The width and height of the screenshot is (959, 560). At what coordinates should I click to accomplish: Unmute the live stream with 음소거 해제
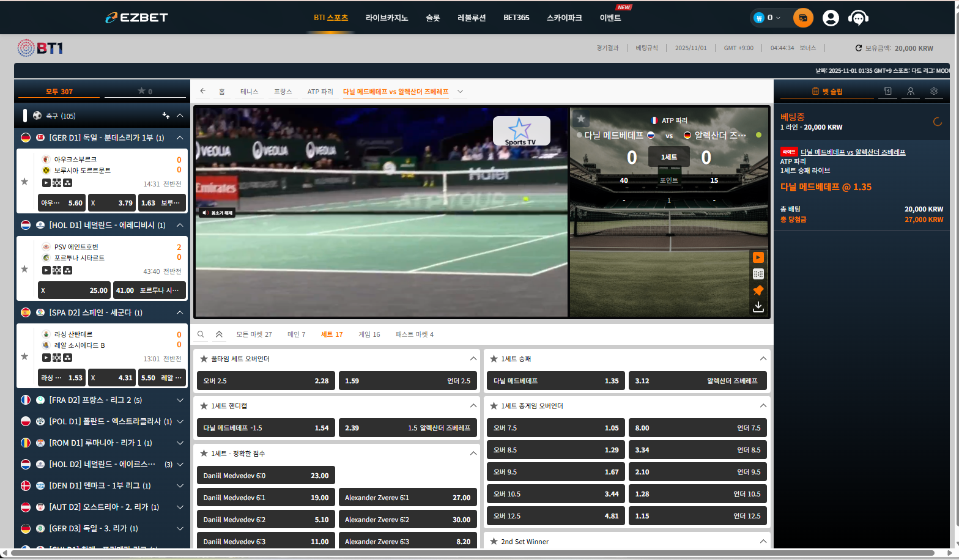[217, 213]
